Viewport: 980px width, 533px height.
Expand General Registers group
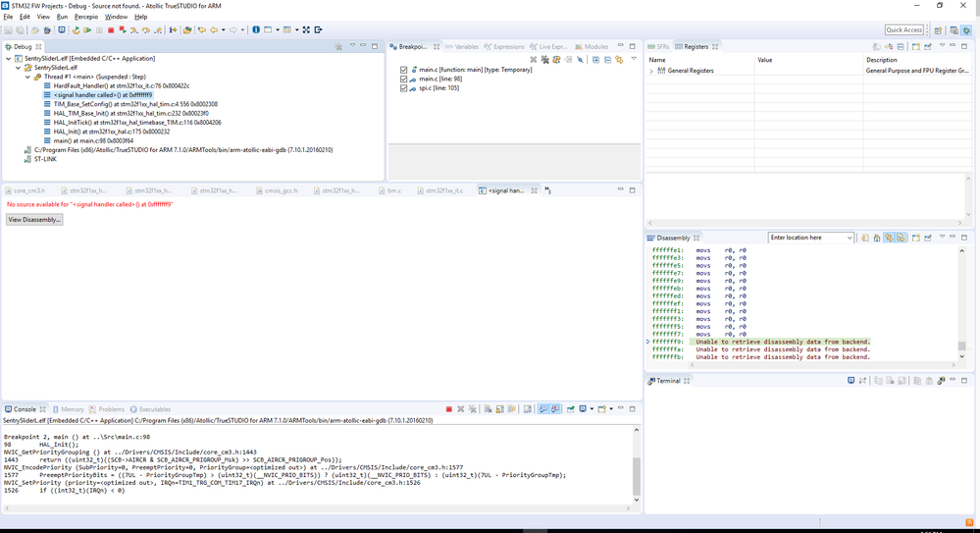(x=651, y=72)
